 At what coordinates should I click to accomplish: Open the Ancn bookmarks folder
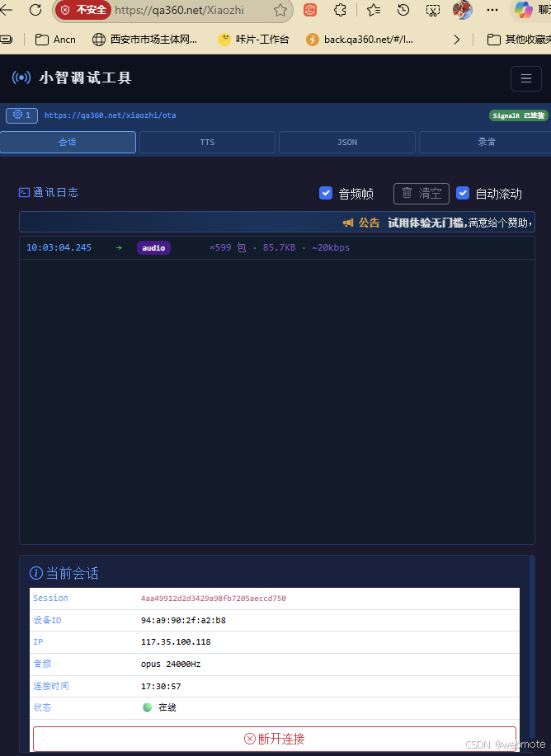[55, 40]
